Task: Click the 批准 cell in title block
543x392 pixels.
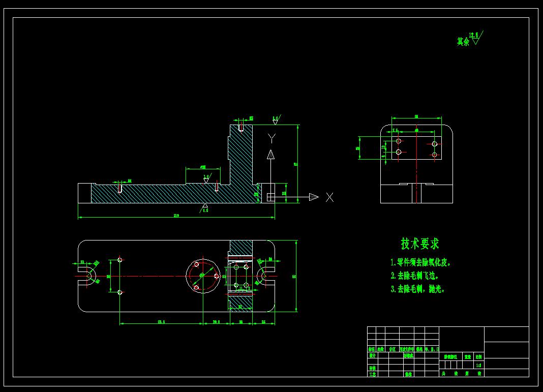Action: pyautogui.click(x=409, y=374)
